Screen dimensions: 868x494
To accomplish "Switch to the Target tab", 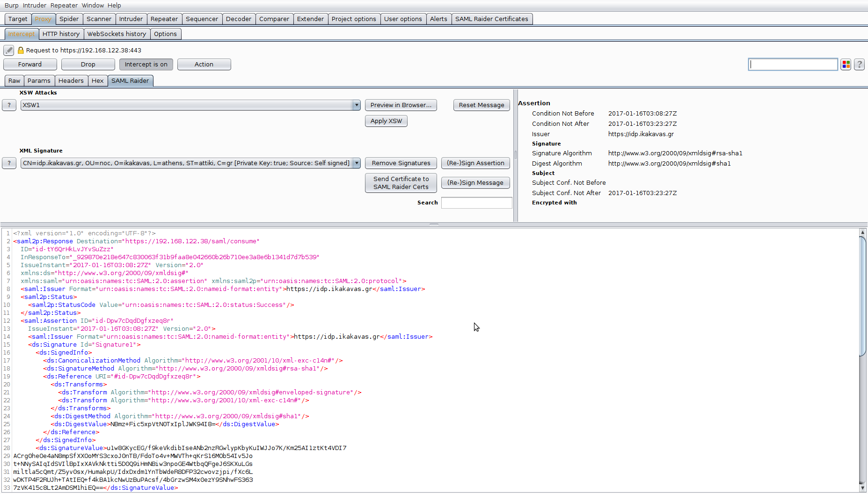I will (x=18, y=19).
